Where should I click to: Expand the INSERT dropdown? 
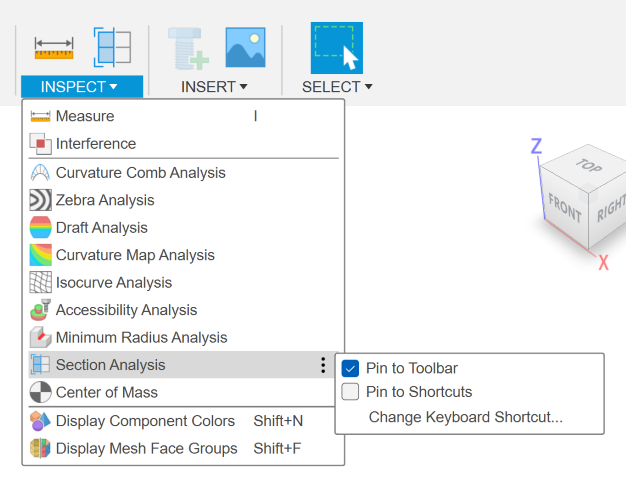coord(214,87)
